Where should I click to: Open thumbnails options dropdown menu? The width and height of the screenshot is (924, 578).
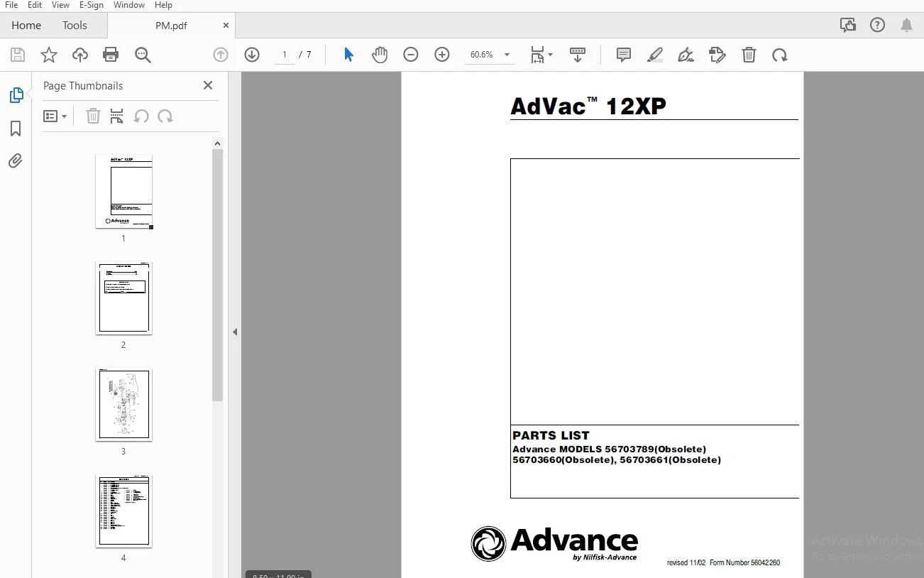(x=55, y=116)
